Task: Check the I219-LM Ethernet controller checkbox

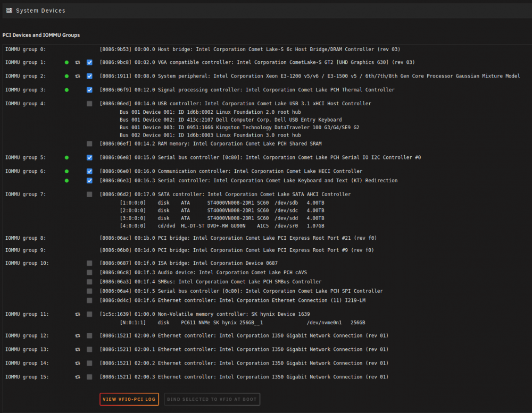Action: pyautogui.click(x=89, y=300)
